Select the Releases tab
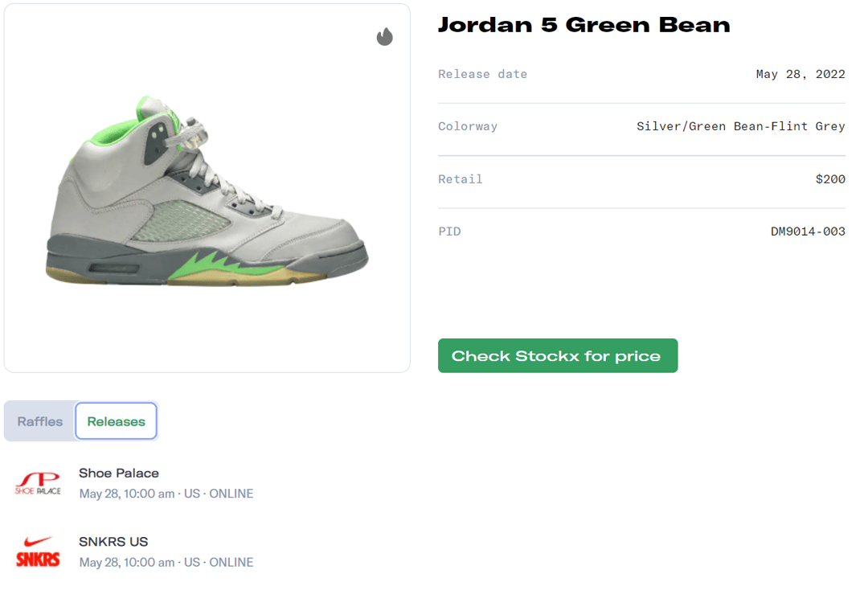 coord(117,421)
